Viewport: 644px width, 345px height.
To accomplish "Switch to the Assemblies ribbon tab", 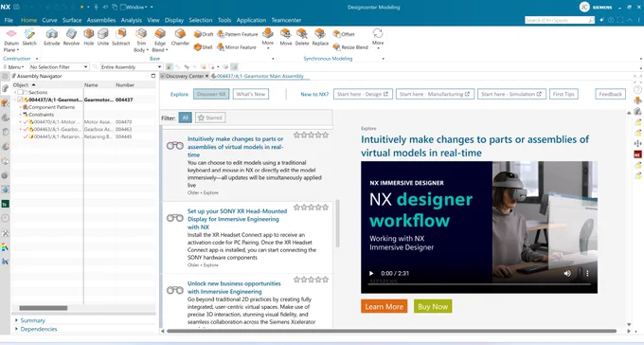I will 101,20.
